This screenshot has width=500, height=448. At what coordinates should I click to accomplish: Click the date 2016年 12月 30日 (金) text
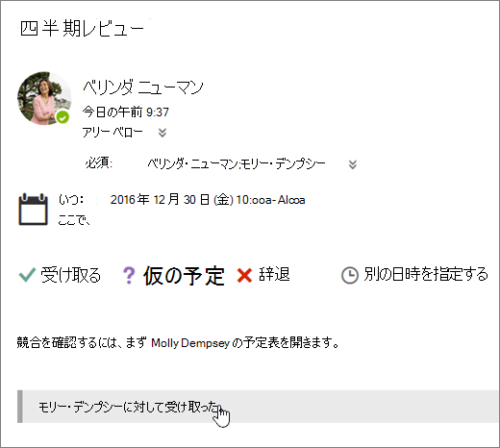tap(171, 200)
